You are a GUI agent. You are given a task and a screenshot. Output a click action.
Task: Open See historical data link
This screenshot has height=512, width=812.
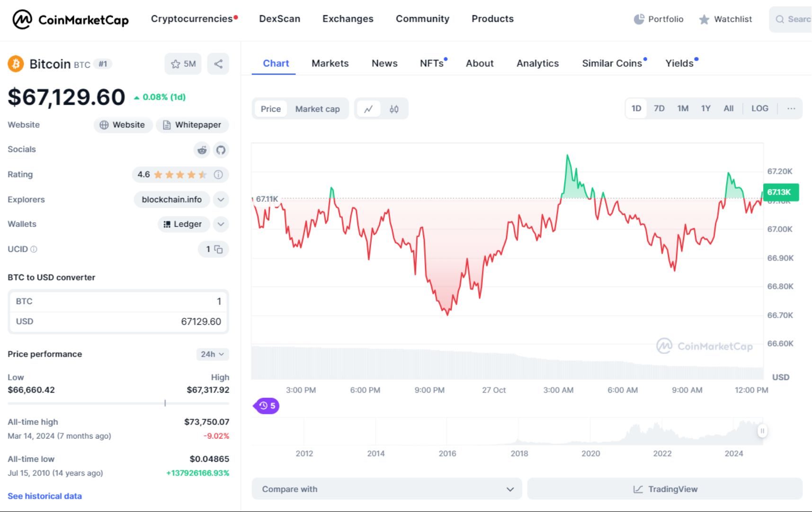coord(44,496)
